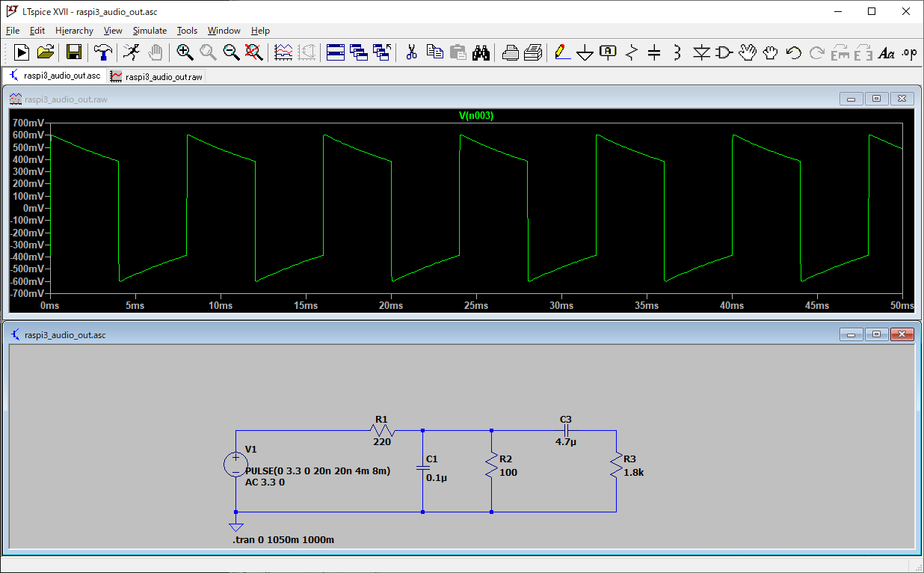Viewport: 924px width, 573px height.
Task: Click the Open file folder icon
Action: 46,52
